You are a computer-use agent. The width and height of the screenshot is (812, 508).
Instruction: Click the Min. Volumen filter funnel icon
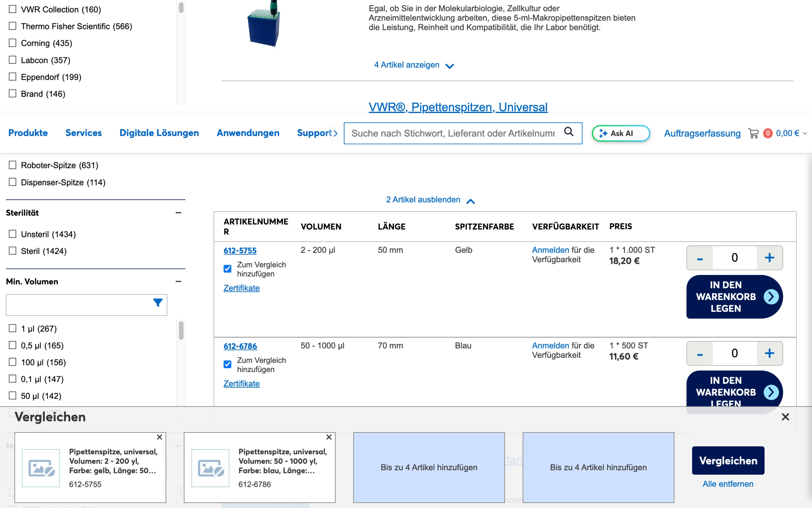click(x=158, y=302)
